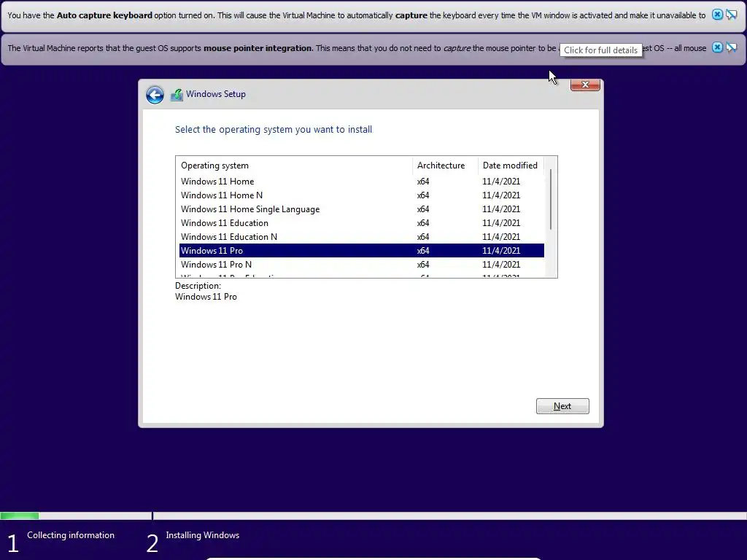Screen dimensions: 747x560
Task: Dismiss the Auto capture keyboard notification
Action: (x=717, y=15)
